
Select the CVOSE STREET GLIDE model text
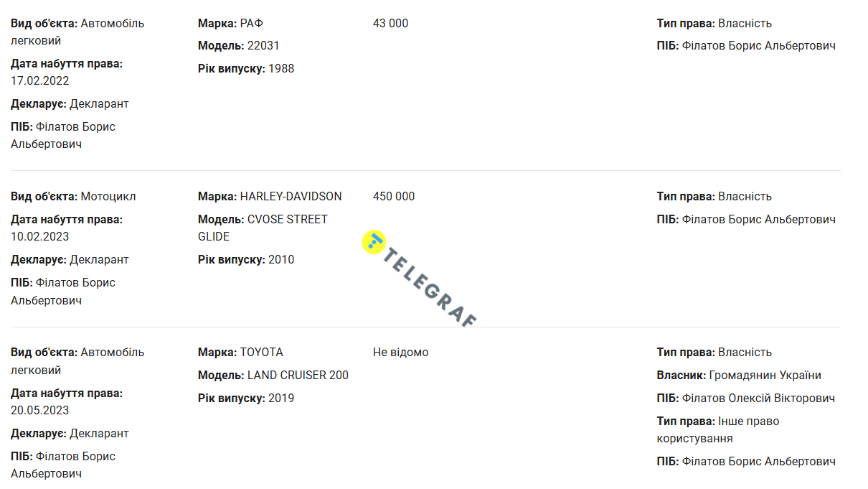point(287,220)
